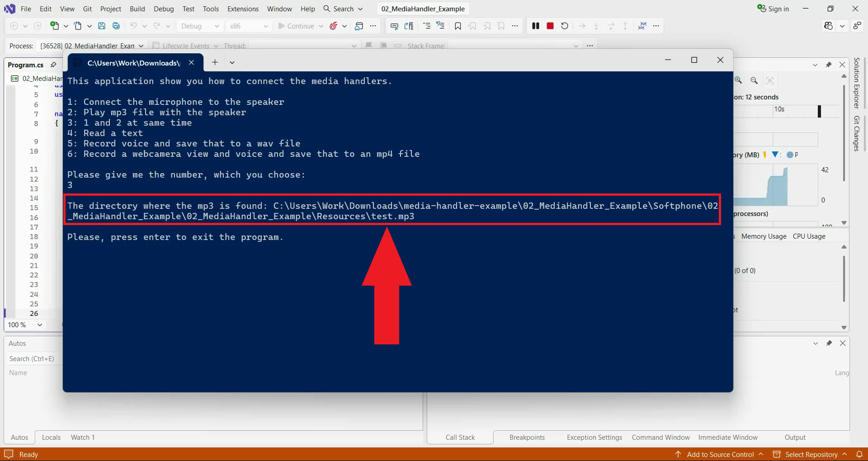Open the Hot Reload dropdown arrow
This screenshot has width=868, height=461.
click(344, 26)
